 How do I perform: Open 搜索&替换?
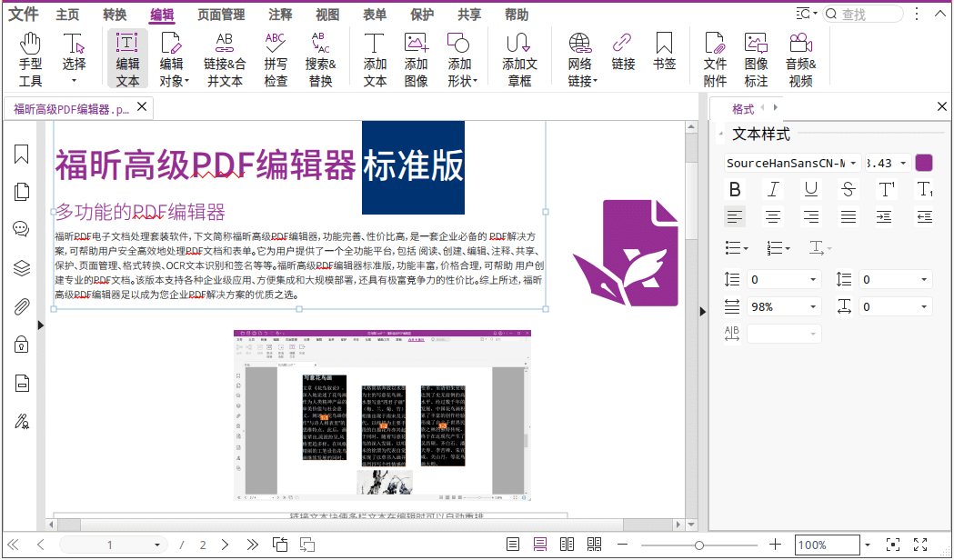[x=319, y=56]
